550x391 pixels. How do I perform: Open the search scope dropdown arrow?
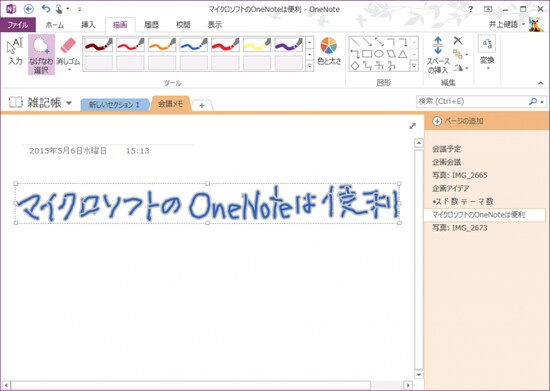pyautogui.click(x=542, y=102)
